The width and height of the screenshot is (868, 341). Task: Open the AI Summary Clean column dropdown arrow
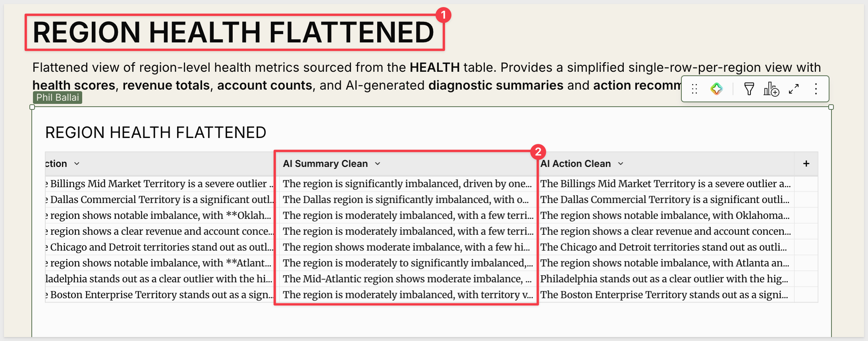coord(378,164)
